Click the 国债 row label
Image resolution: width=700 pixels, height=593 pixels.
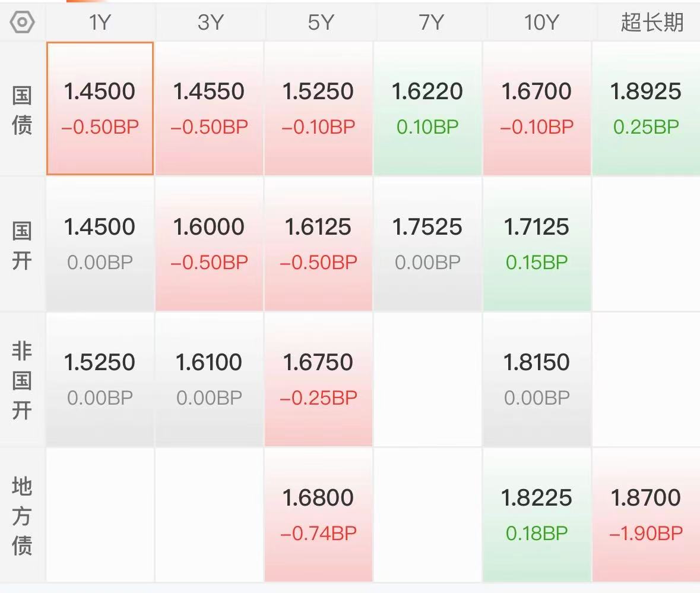pos(22,110)
